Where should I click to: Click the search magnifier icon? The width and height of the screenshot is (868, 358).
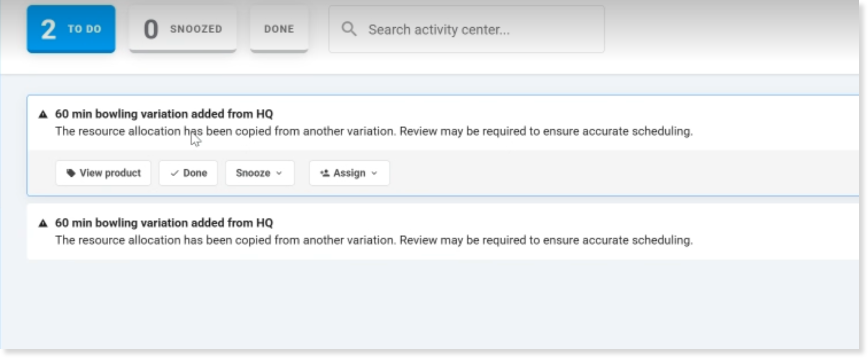(x=349, y=29)
